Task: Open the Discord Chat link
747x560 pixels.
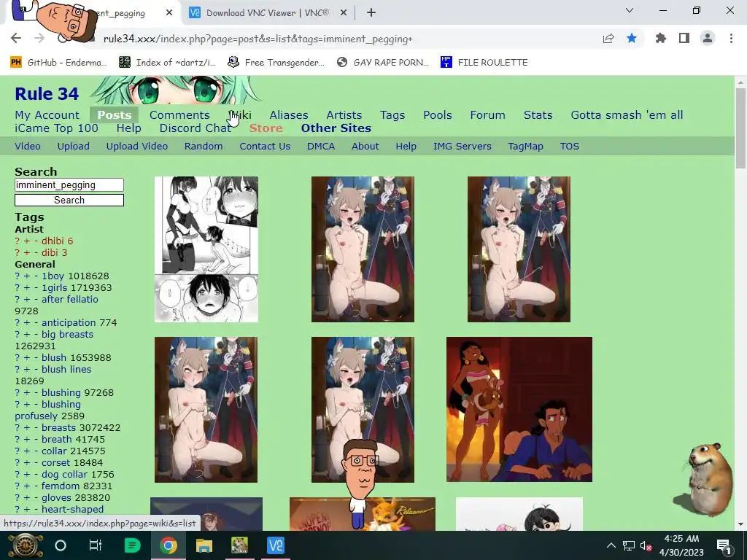Action: [196, 128]
